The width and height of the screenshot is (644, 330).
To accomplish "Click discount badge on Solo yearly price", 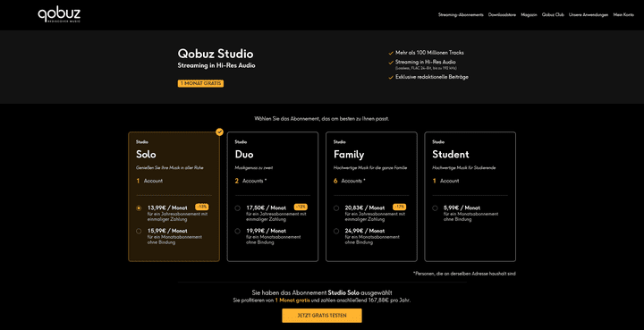I will pyautogui.click(x=201, y=207).
